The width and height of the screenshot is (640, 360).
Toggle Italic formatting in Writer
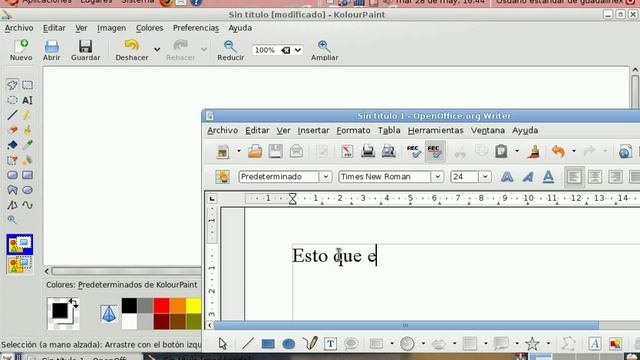coord(528,177)
